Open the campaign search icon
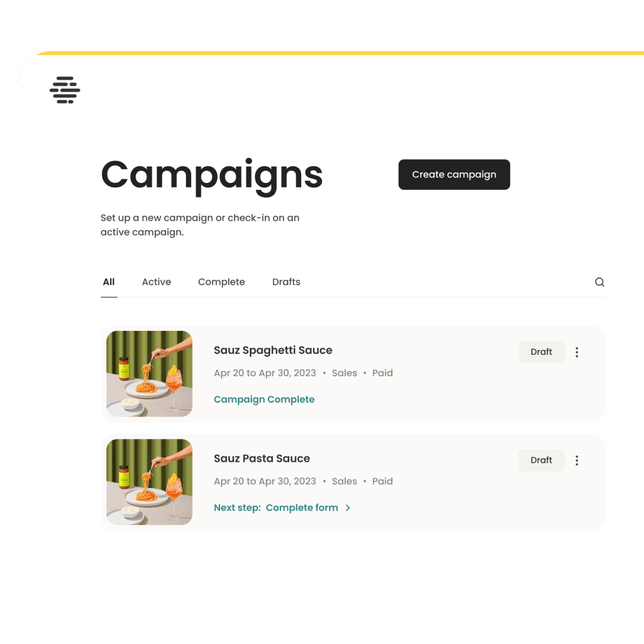644x644 pixels. [599, 282]
